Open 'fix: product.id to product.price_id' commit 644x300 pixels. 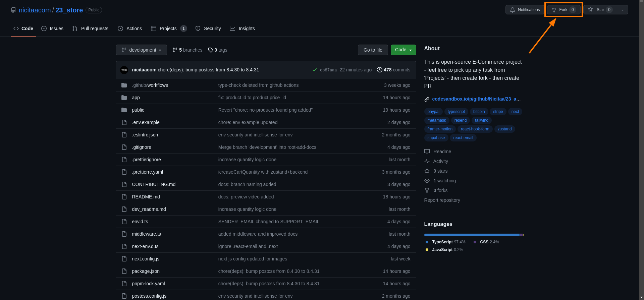pos(252,98)
